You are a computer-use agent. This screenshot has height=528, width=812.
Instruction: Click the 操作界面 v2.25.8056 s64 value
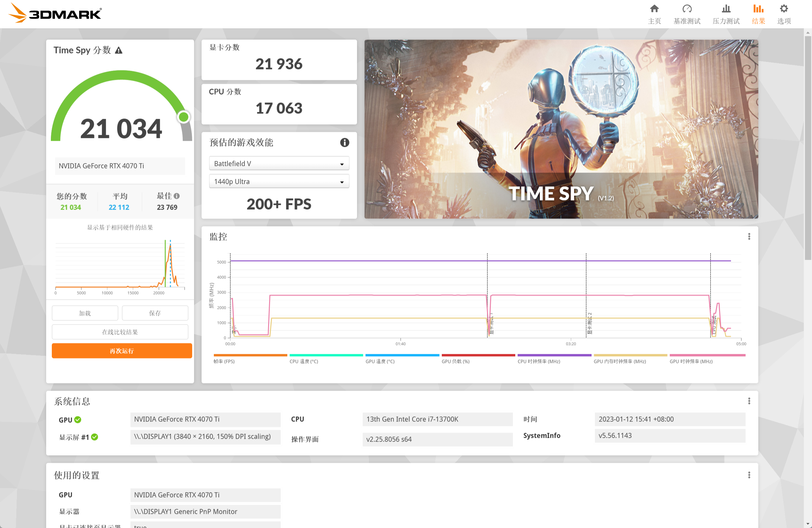[437, 439]
